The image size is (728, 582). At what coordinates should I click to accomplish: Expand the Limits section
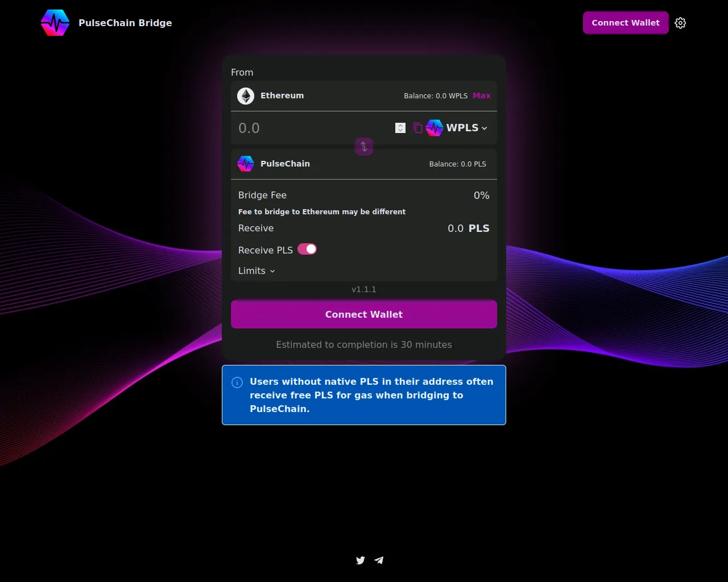pos(257,271)
